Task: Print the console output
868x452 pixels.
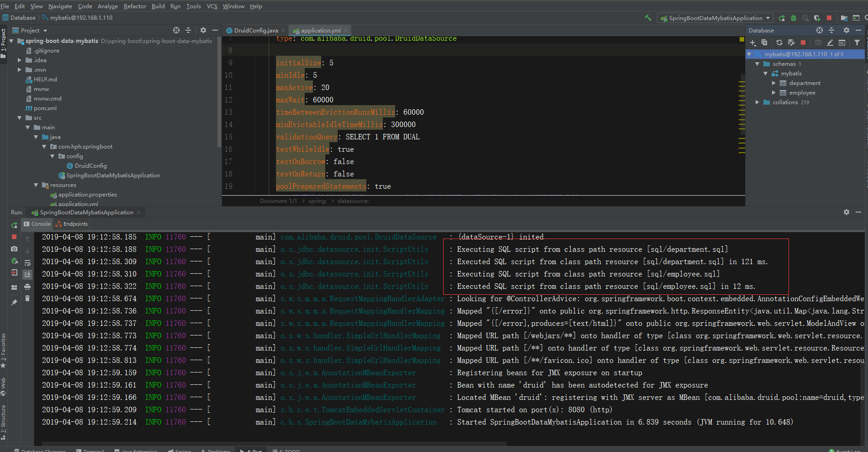Action: 27,287
